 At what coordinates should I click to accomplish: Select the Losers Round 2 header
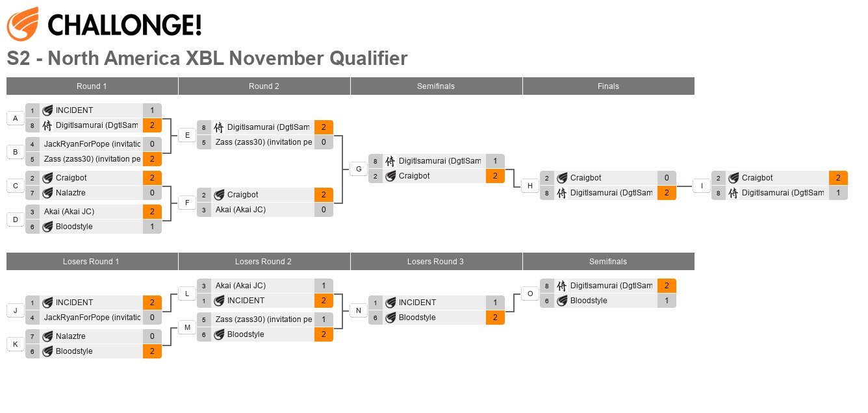(x=264, y=262)
